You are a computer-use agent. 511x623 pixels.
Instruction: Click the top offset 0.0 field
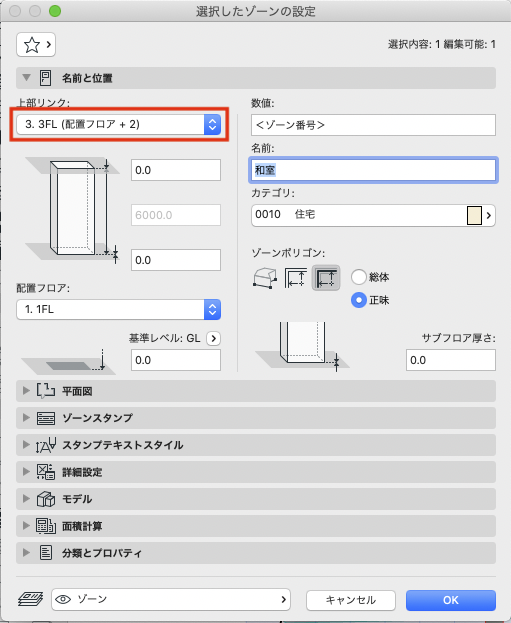176,170
